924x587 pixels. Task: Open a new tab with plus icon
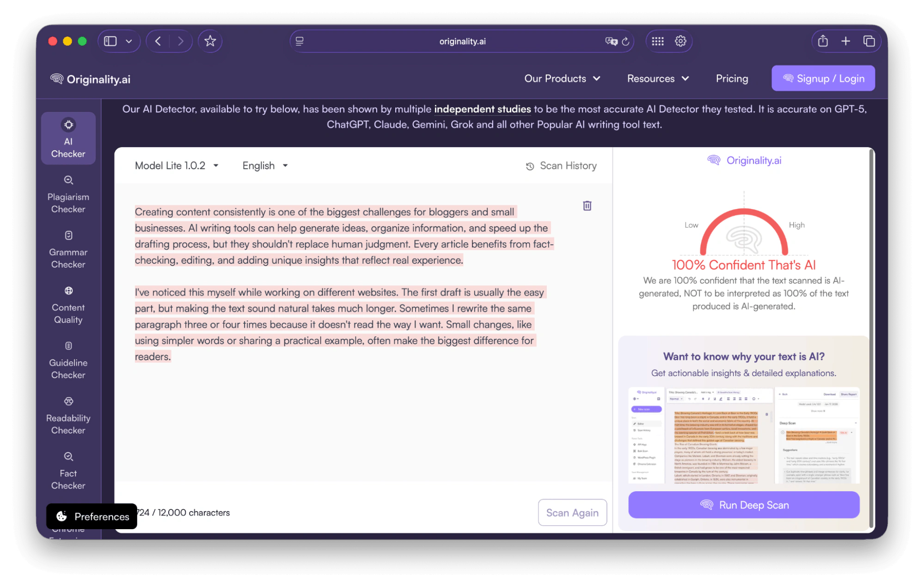[845, 41]
